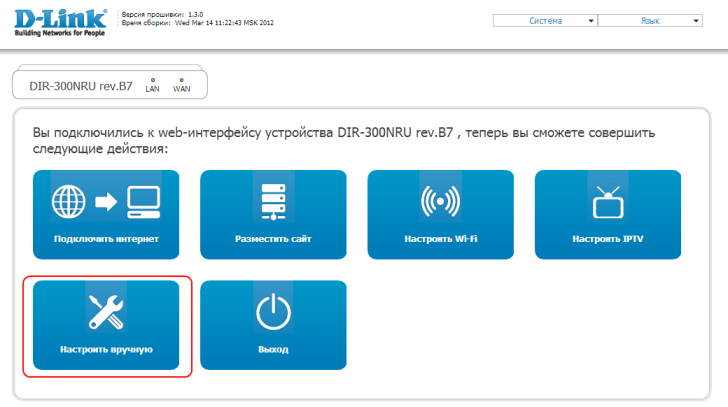728x407 pixels.
Task: Click the Подключить интернет label
Action: coord(106,240)
